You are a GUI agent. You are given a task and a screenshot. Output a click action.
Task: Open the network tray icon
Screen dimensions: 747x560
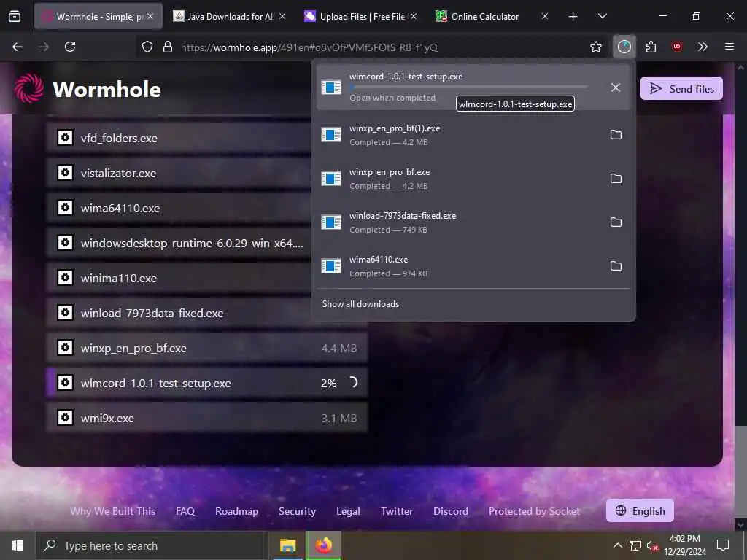635,545
